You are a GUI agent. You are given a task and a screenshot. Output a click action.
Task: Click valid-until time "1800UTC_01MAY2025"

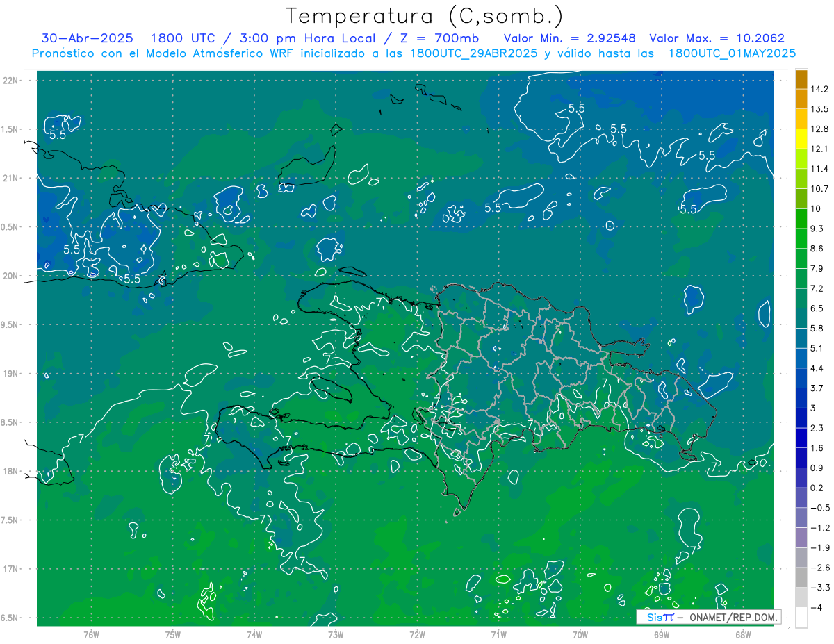coord(732,53)
